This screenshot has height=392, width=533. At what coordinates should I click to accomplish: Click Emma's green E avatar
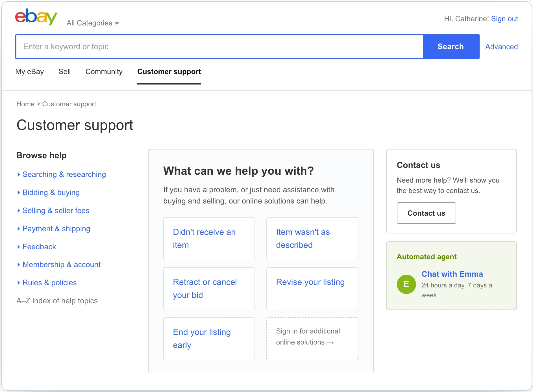click(x=406, y=284)
